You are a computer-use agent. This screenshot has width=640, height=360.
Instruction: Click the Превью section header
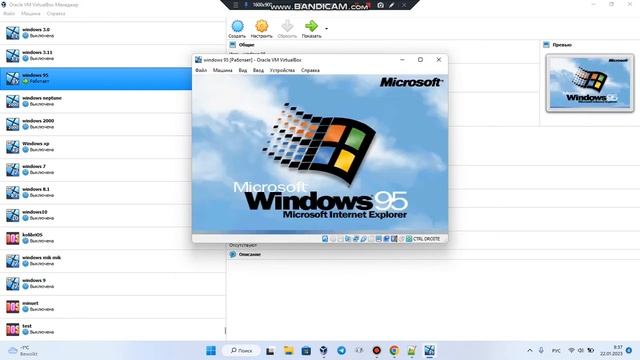point(562,45)
